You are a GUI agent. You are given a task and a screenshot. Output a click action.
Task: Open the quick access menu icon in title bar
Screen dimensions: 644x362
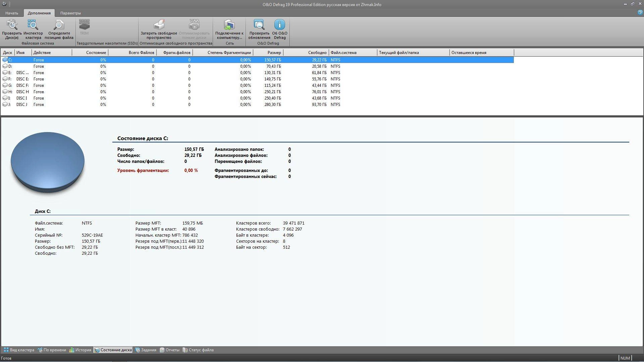[x=4, y=4]
